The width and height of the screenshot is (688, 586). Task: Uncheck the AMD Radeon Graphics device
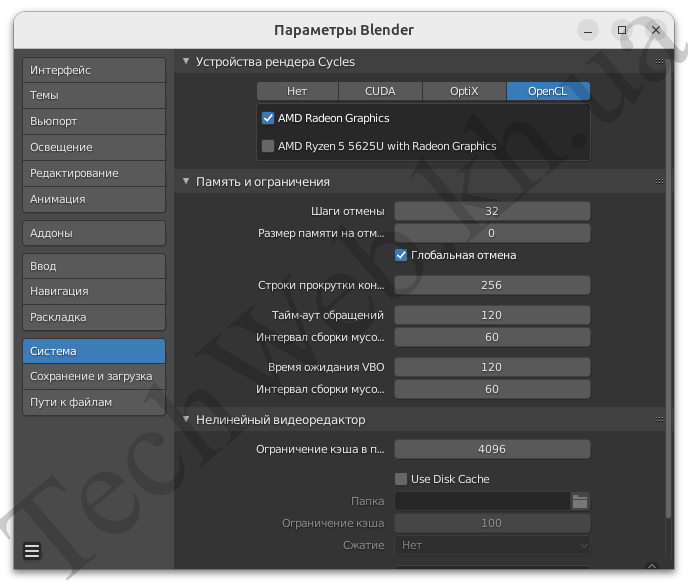pyautogui.click(x=268, y=118)
